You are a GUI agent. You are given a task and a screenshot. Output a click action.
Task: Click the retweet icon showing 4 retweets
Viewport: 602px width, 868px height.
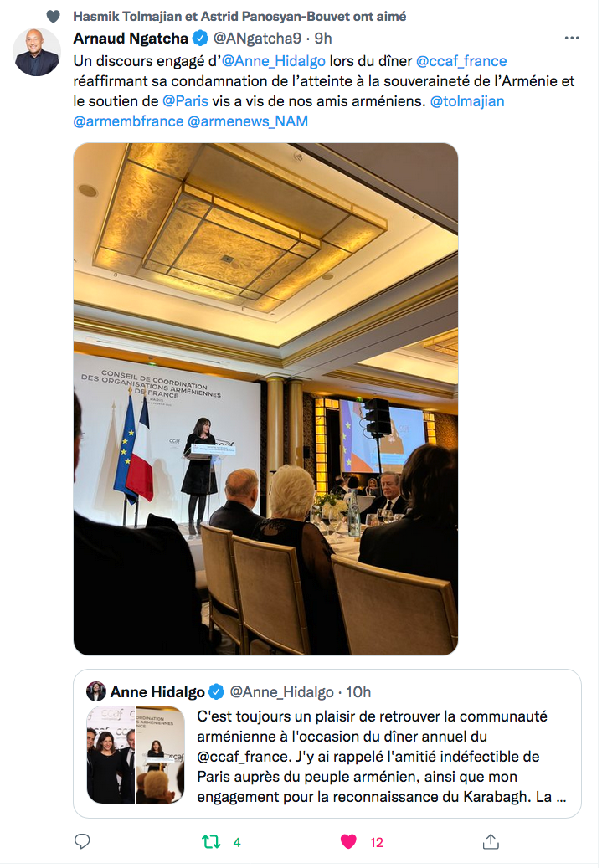[211, 840]
